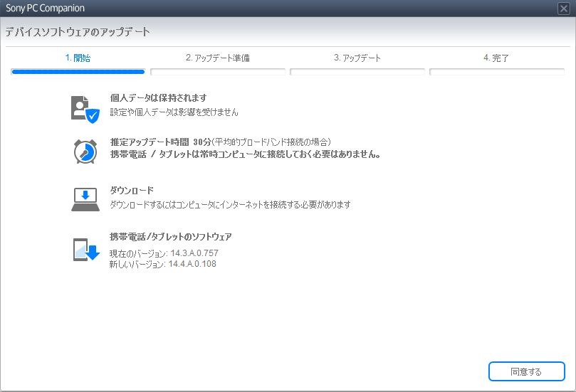Click the 携帯電話/タブレットのソフトウェア heading
The height and width of the screenshot is (392, 576).
pos(170,237)
